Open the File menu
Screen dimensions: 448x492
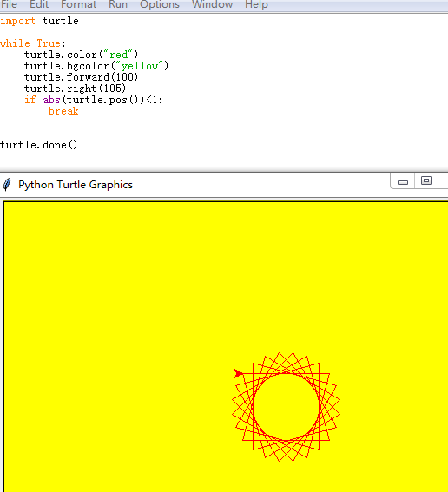coord(9,4)
